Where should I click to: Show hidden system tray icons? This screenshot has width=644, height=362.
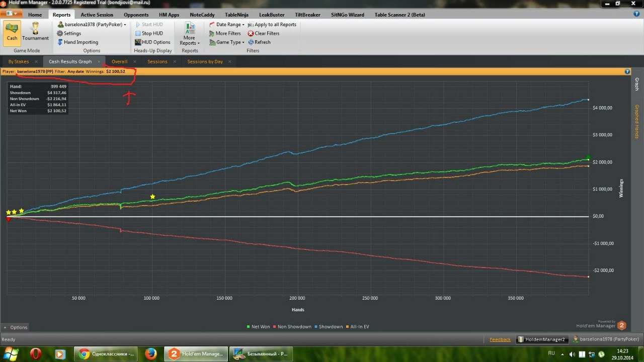point(562,354)
